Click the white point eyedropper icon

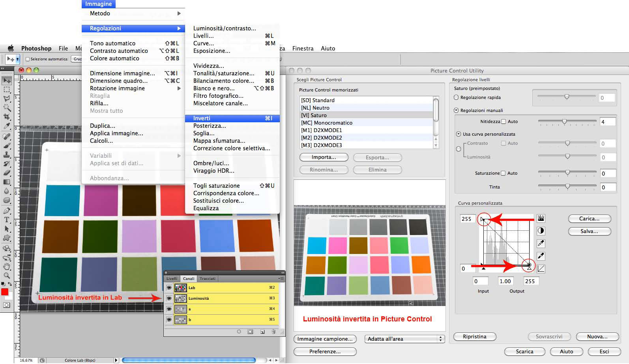click(541, 243)
